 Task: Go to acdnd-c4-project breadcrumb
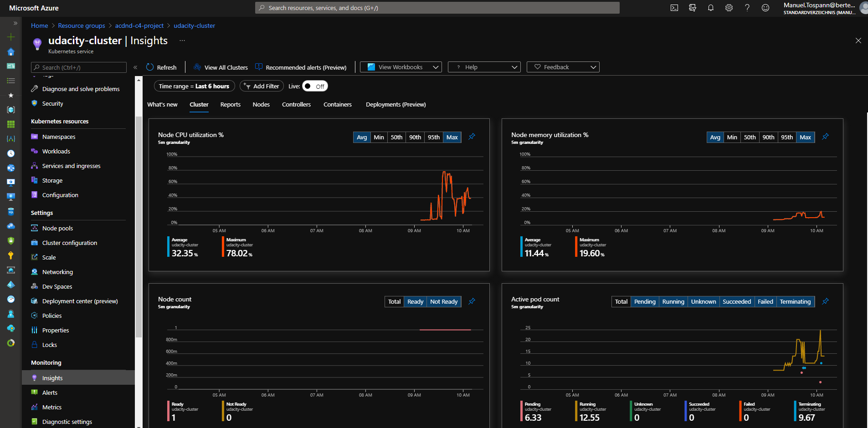click(139, 25)
